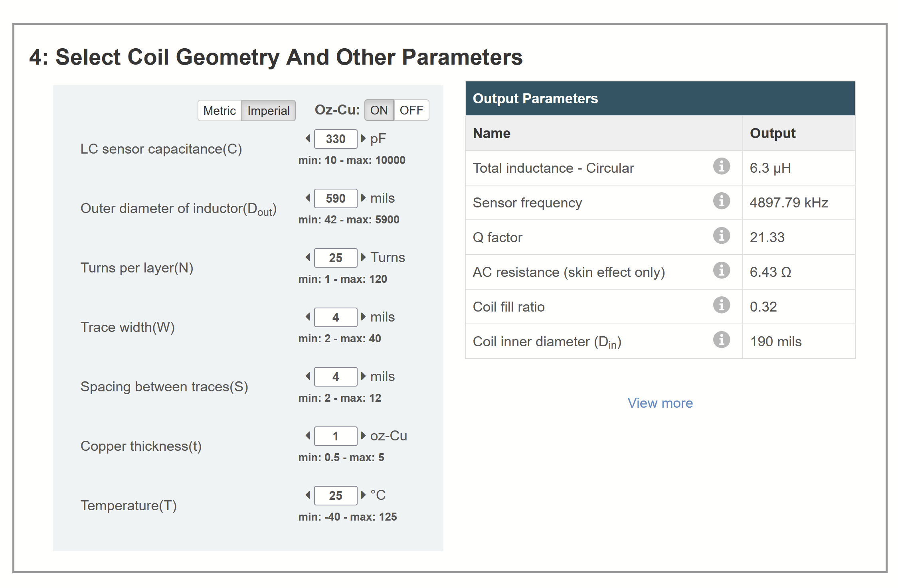Show info for Sensor frequency row
898x588 pixels.
coord(721,201)
